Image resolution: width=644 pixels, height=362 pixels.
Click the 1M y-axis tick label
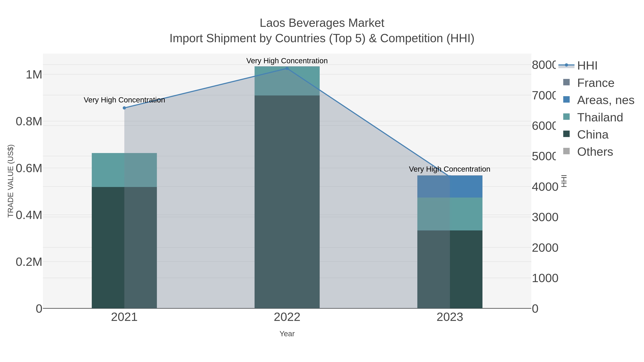point(34,74)
